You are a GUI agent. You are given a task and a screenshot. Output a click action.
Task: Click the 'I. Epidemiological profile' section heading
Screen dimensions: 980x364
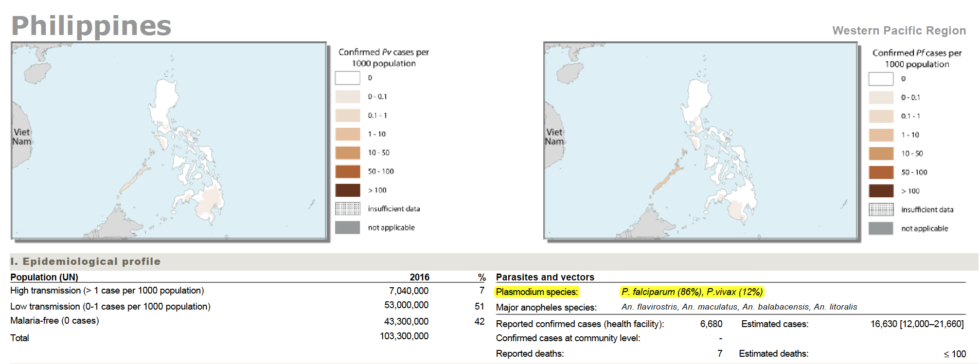(x=86, y=261)
